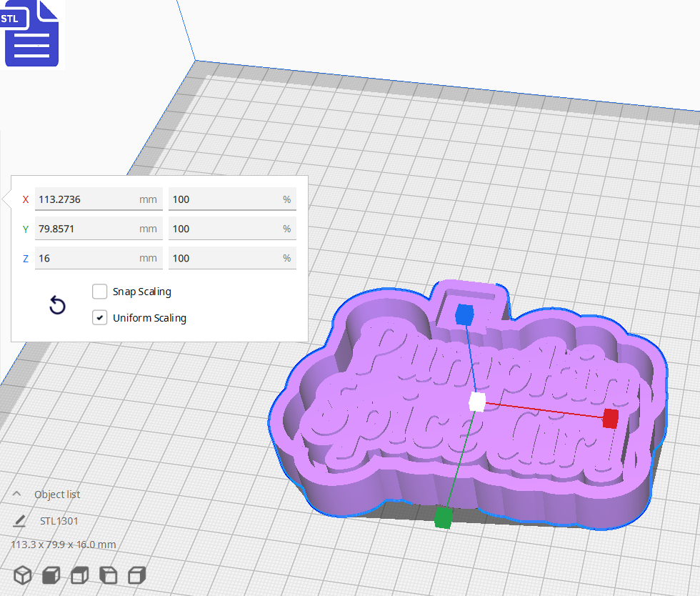Select the isometric 3D view icon
This screenshot has width=700, height=596.
coord(22,575)
